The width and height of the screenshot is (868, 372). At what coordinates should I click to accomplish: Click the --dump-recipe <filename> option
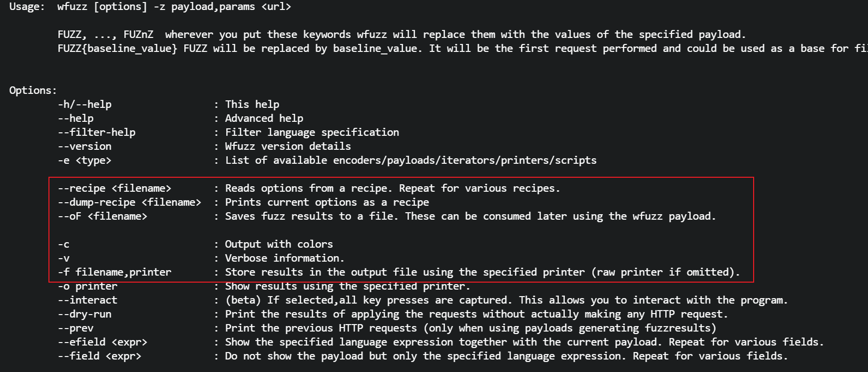coord(129,202)
